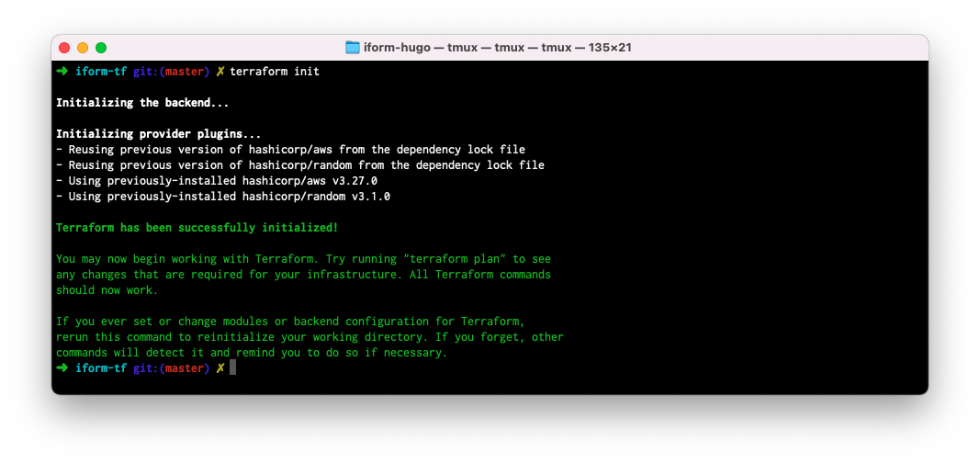The image size is (980, 463).
Task: Click the green prompt arrow on the first line
Action: [x=62, y=72]
